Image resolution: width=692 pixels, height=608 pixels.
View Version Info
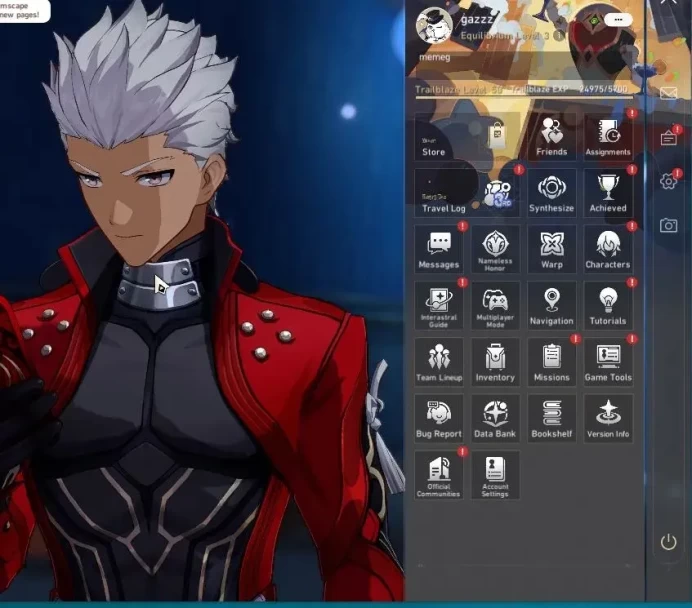coord(608,418)
